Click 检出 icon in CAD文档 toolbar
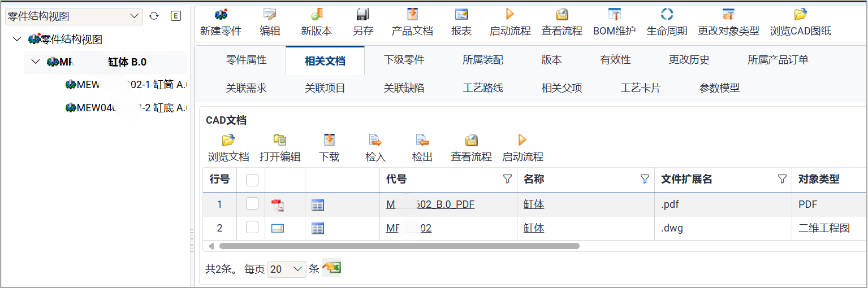Image resolution: width=868 pixels, height=288 pixels. pos(422,141)
